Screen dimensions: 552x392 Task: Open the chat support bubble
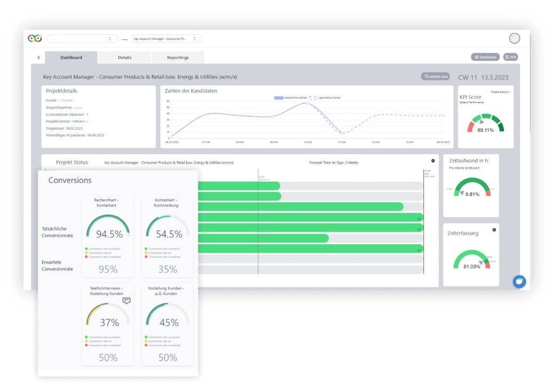pos(519,282)
